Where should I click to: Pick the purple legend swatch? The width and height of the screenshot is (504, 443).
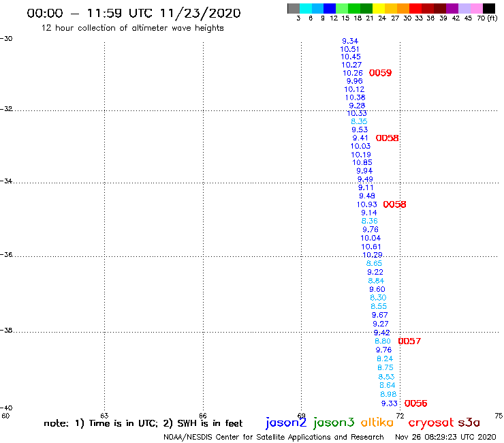tap(452, 8)
